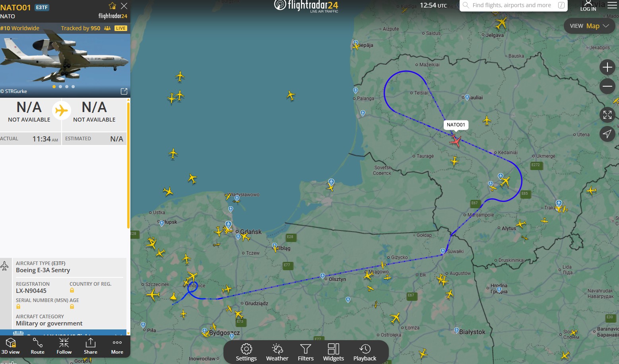Click the lock icon under Serial Number

tap(18, 307)
